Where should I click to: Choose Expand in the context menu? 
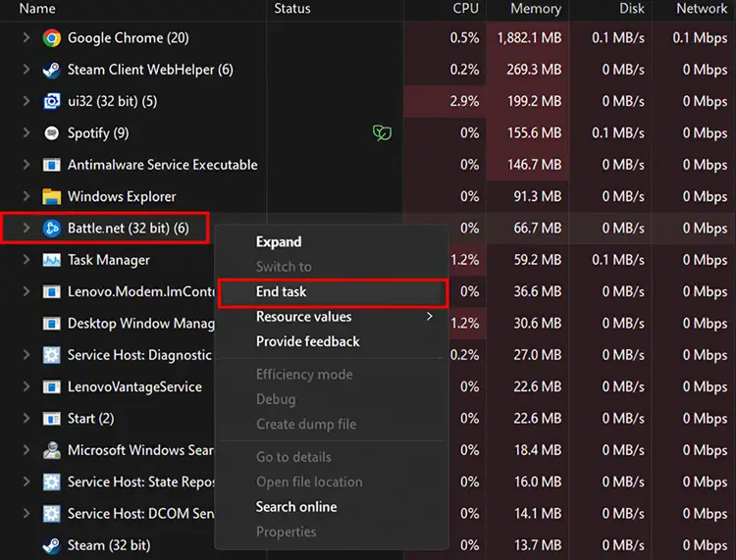tap(332, 242)
